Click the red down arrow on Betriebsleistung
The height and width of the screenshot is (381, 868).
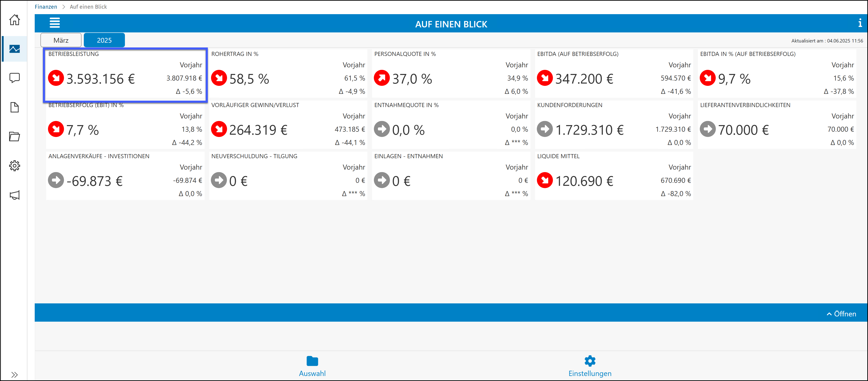(x=56, y=78)
